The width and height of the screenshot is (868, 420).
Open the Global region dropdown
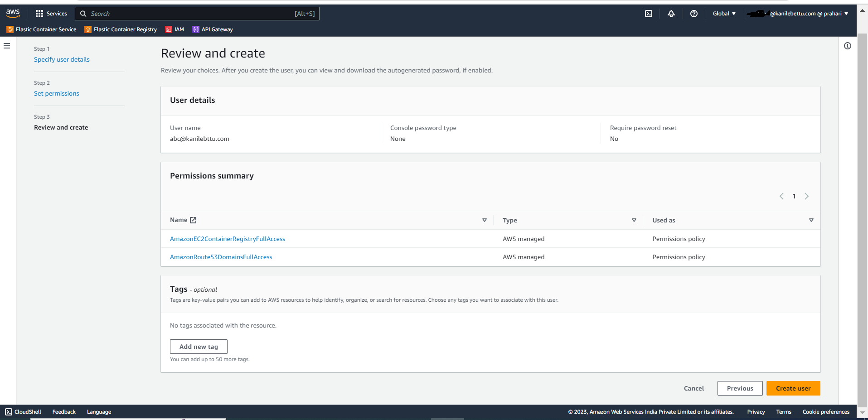[724, 14]
